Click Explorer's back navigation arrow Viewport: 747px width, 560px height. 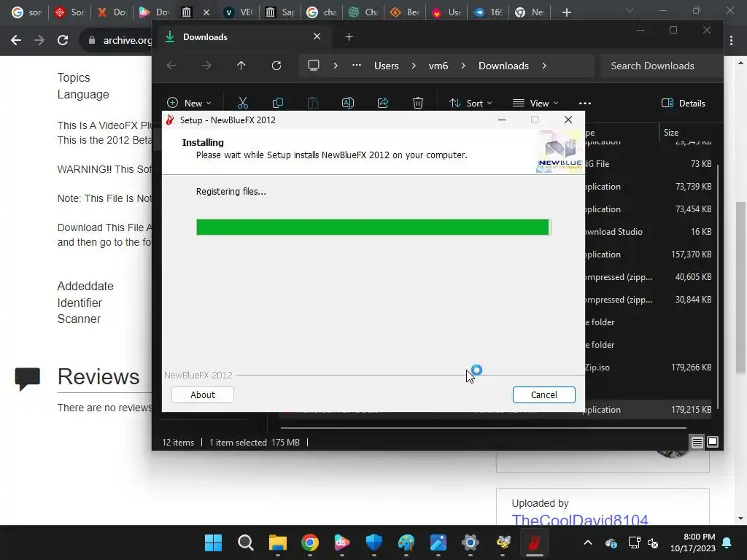coord(171,66)
